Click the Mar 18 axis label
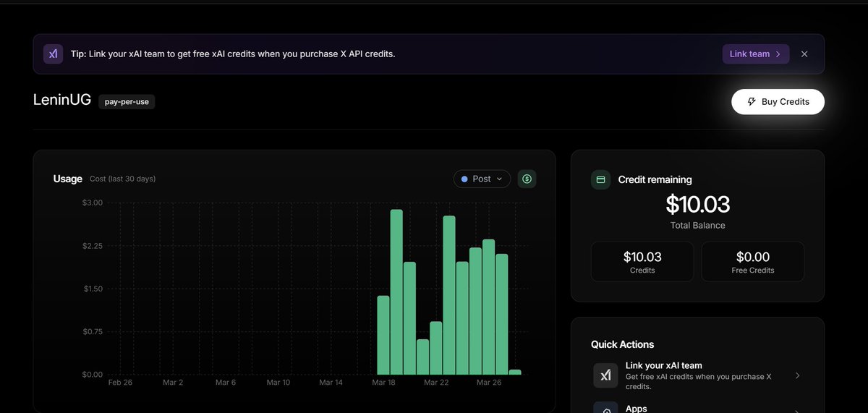This screenshot has height=413, width=868. click(x=383, y=383)
